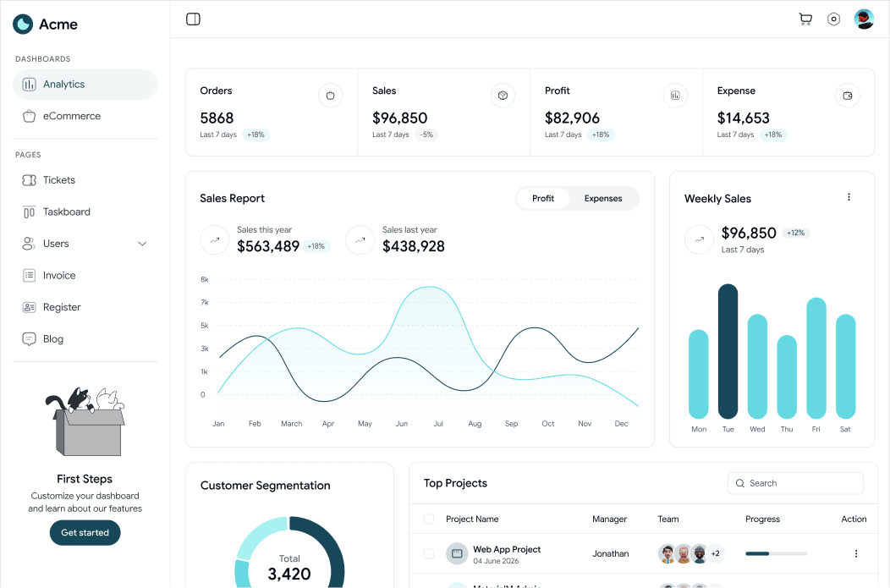Viewport: 890px width, 588px height.
Task: Go to the Taskboard page
Action: point(85,212)
